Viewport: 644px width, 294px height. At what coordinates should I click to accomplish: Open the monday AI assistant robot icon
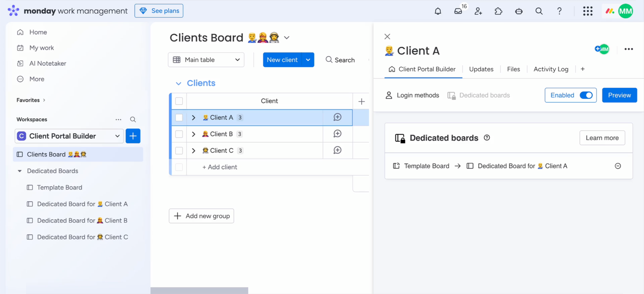519,11
